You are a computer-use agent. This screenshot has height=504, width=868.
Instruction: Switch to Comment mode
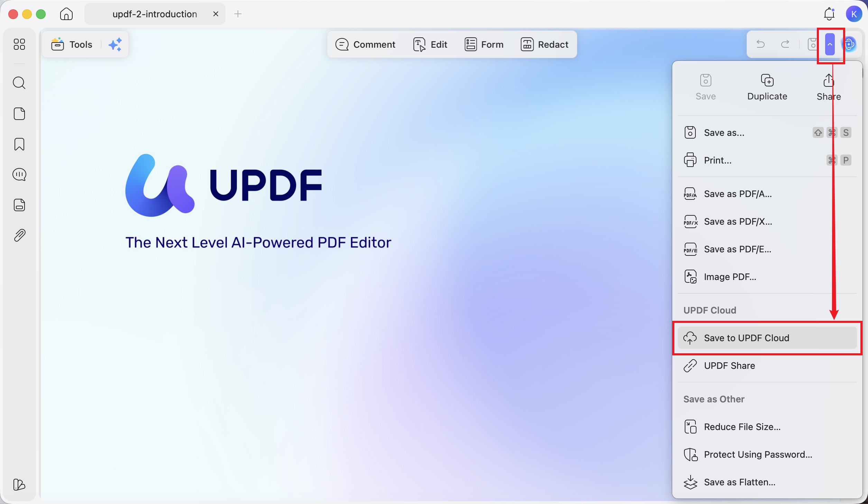pos(365,44)
